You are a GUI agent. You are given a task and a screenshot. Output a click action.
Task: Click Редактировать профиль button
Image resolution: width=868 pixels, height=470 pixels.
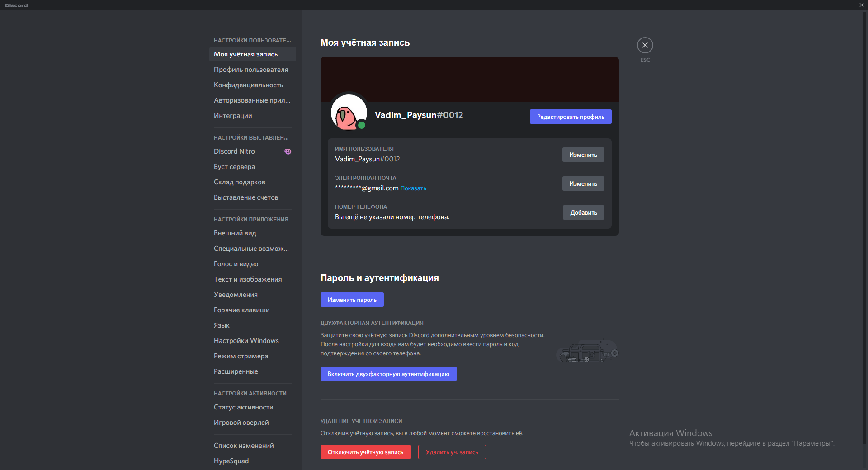pos(571,117)
